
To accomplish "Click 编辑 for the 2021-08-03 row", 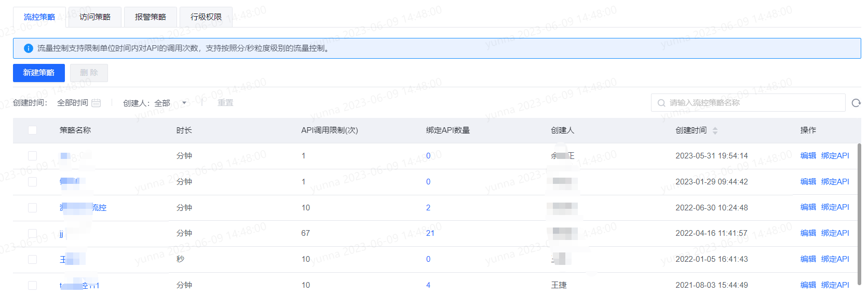I will point(808,285).
